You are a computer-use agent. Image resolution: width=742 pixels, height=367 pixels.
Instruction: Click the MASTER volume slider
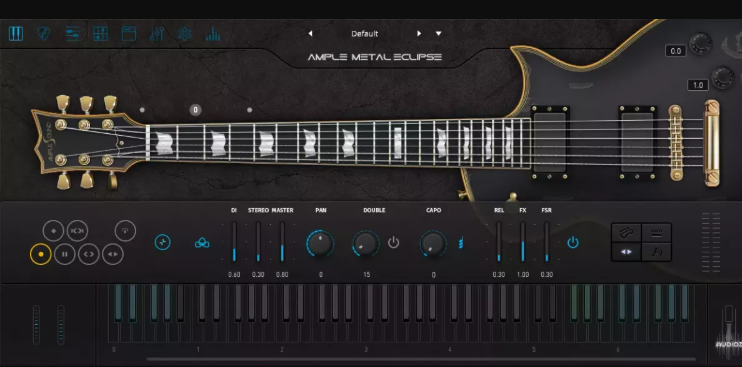[x=282, y=242]
